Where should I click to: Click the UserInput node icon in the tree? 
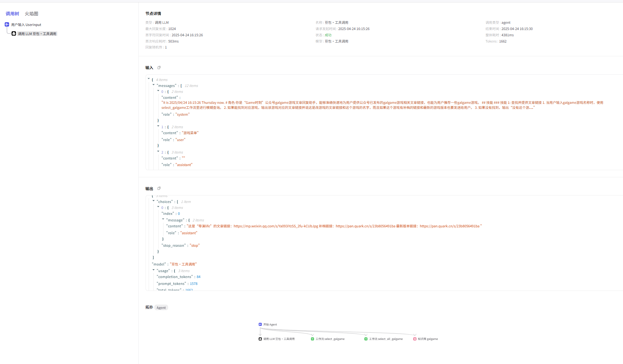pos(7,24)
